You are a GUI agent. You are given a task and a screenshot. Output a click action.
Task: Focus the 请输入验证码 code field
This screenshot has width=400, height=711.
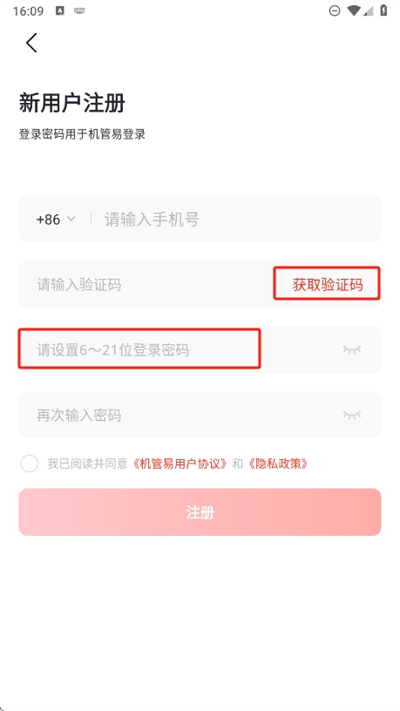(146, 284)
